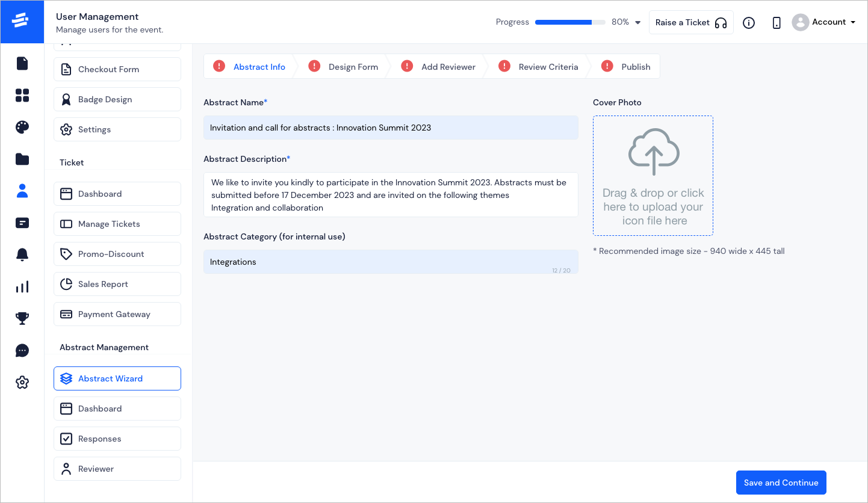Open the gear settings icon in left rail

tap(22, 382)
